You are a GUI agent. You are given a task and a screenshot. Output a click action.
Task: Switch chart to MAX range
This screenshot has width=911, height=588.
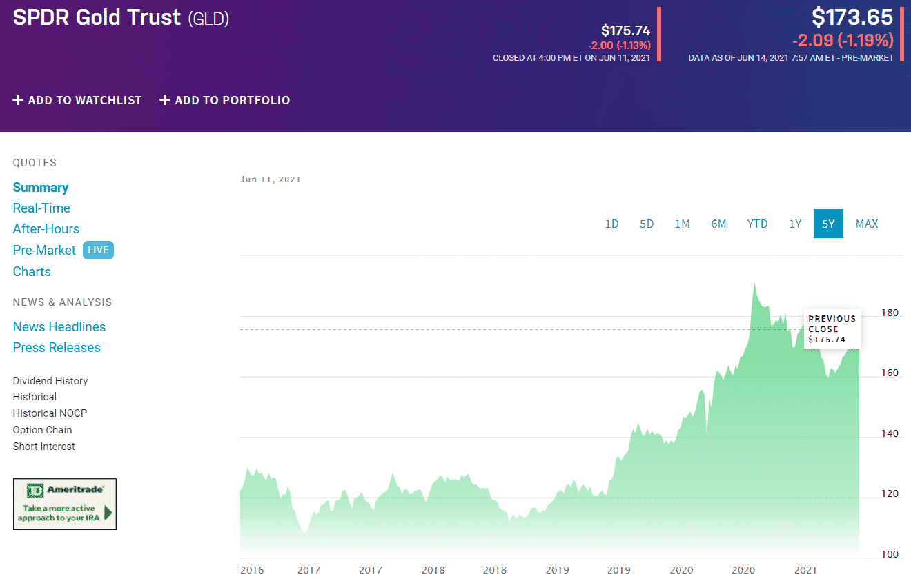[x=867, y=224]
